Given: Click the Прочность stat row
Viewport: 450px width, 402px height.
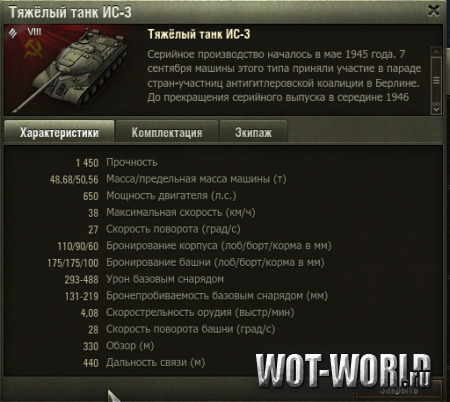Looking at the screenshot, I should [117, 163].
